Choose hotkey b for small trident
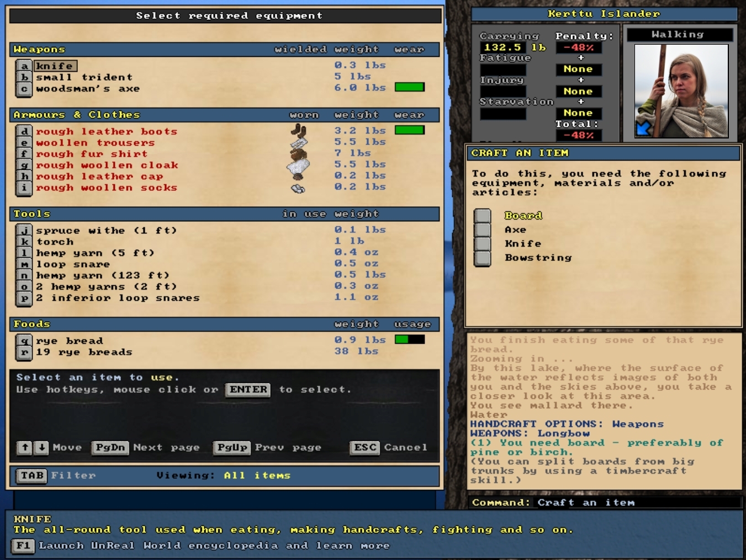The width and height of the screenshot is (746, 560). click(x=24, y=77)
